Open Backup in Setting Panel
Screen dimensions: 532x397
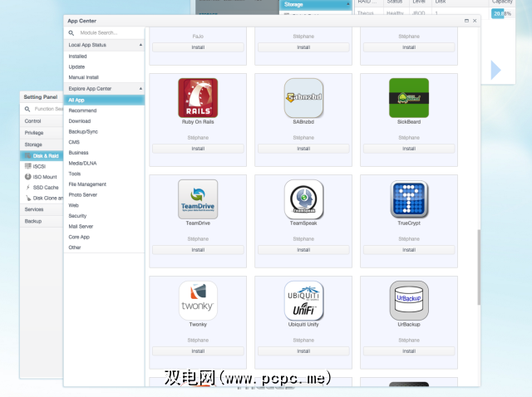coord(42,221)
